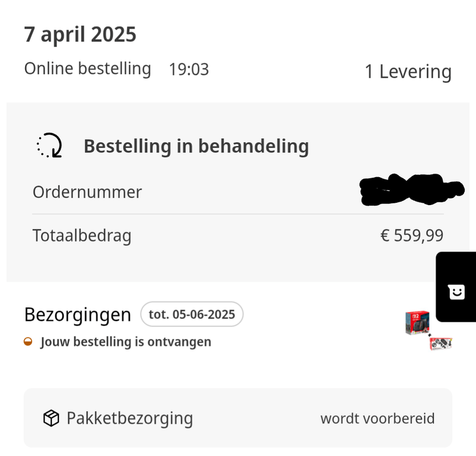Open the chat assistant smiley widget
Image resolution: width=476 pixels, height=456 pixels.
(x=456, y=291)
